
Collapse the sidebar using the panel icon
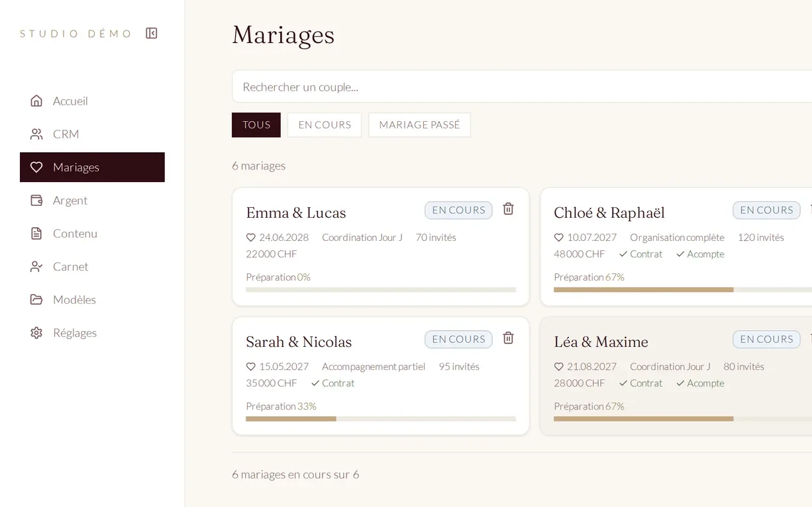152,33
